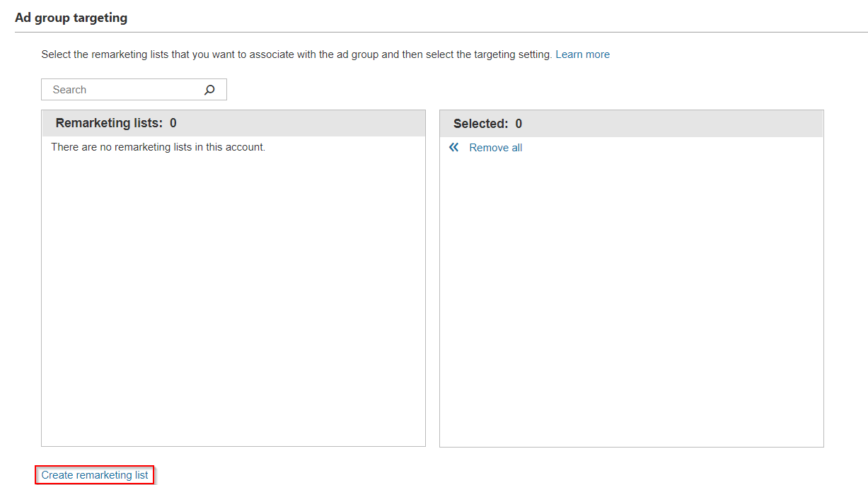The image size is (868, 485).
Task: Click the gray bar right of 'Remarketing lists: 0'
Action: pyautogui.click(x=297, y=123)
